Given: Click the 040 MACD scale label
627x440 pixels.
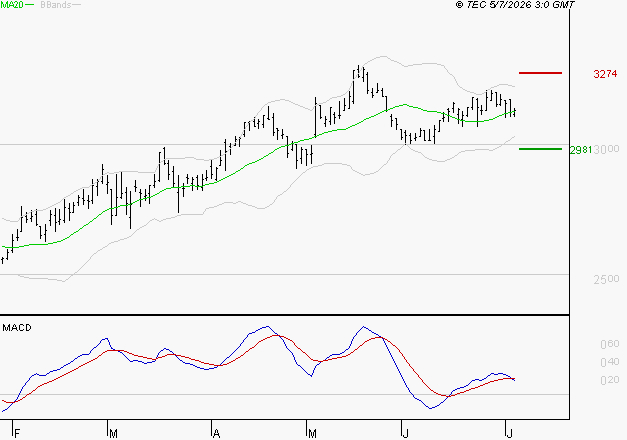Looking at the screenshot, I should tap(610, 362).
